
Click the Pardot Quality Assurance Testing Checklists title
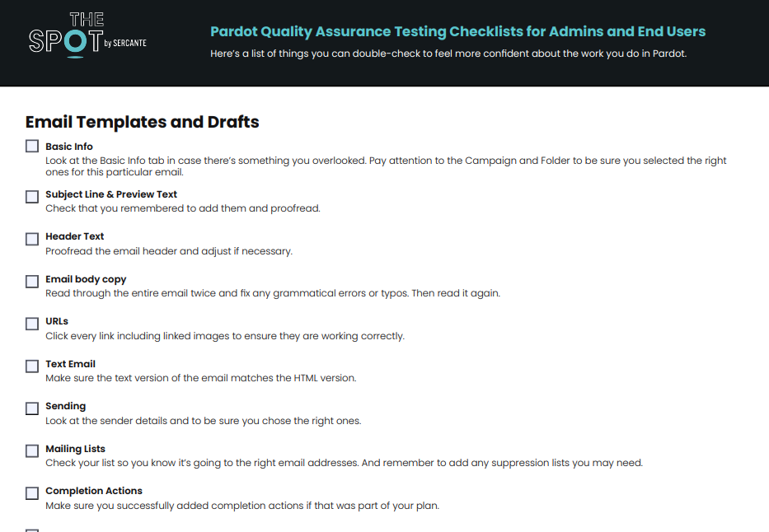tap(457, 32)
